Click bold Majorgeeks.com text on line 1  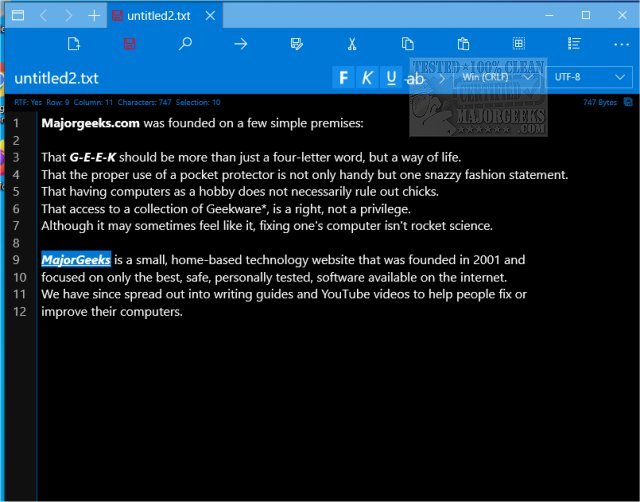click(x=90, y=123)
